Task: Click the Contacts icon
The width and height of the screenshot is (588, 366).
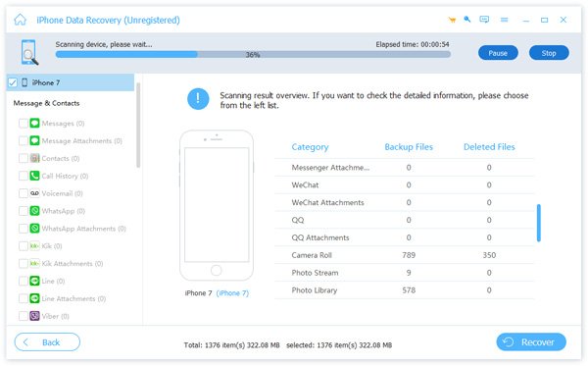Action: pyautogui.click(x=35, y=158)
